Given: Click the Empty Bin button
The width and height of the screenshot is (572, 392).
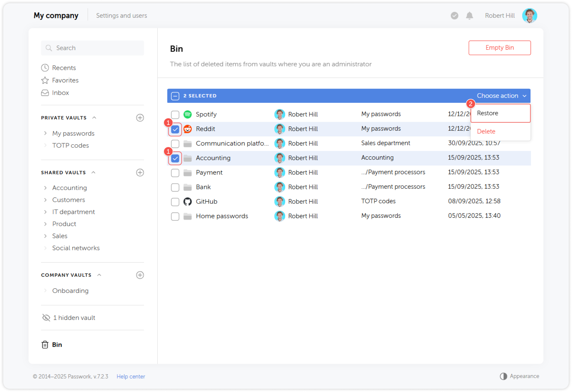Looking at the screenshot, I should click(500, 48).
